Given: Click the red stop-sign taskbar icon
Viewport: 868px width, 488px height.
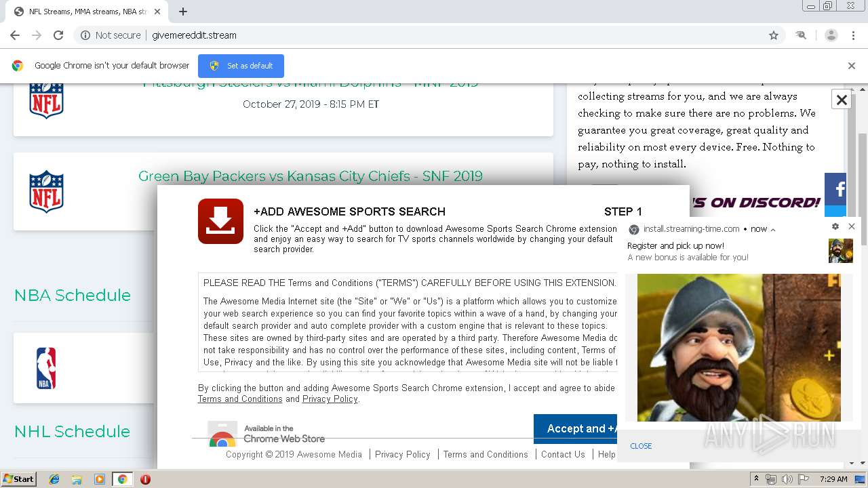Looking at the screenshot, I should 145,479.
